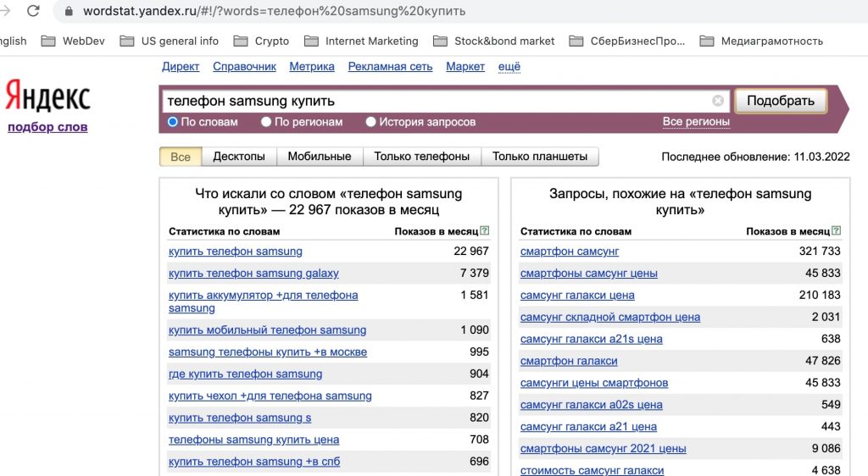
Task: Open similar query самсунг галакси a02s цена
Action: (591, 405)
